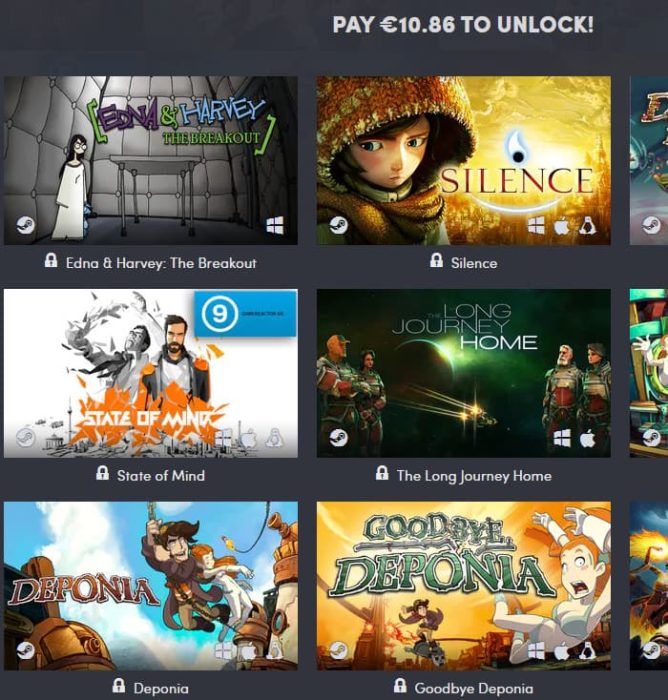Click the Steam icon on Silence artwork

point(338,225)
